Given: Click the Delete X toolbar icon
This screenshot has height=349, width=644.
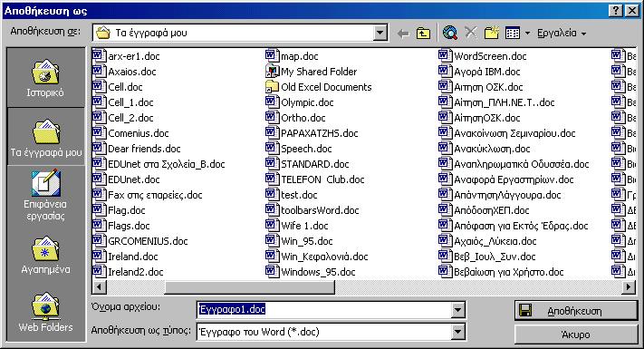Looking at the screenshot, I should 471,33.
